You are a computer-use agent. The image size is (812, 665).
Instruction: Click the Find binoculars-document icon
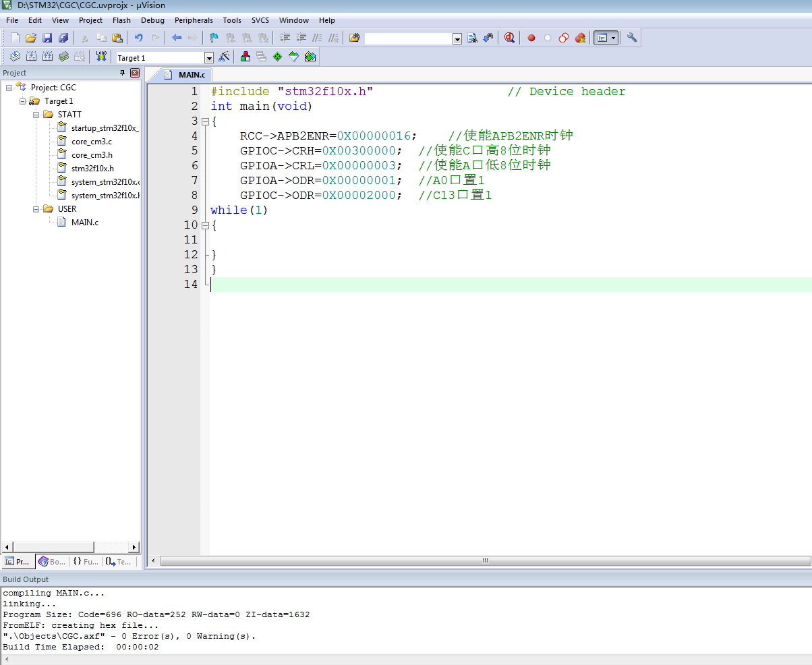[x=472, y=38]
